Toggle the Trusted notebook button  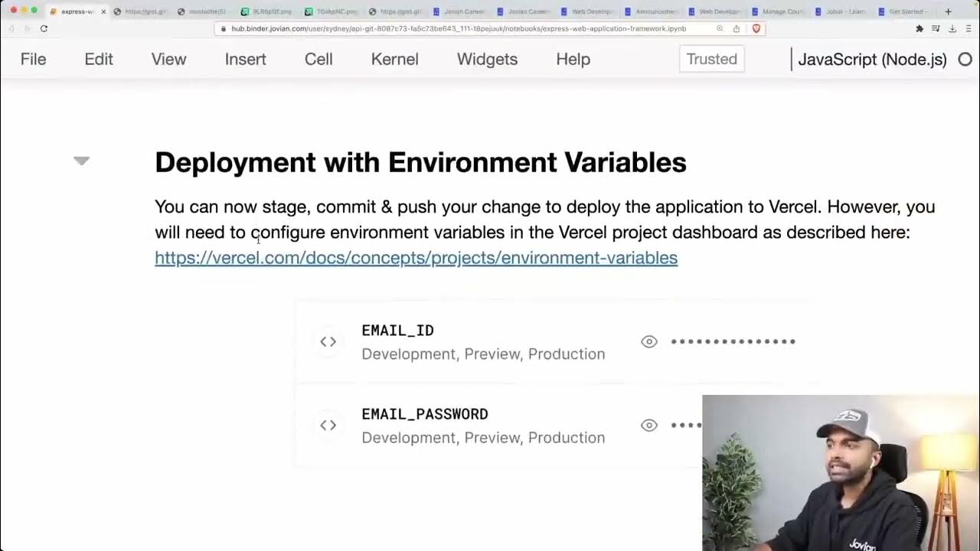pos(711,60)
